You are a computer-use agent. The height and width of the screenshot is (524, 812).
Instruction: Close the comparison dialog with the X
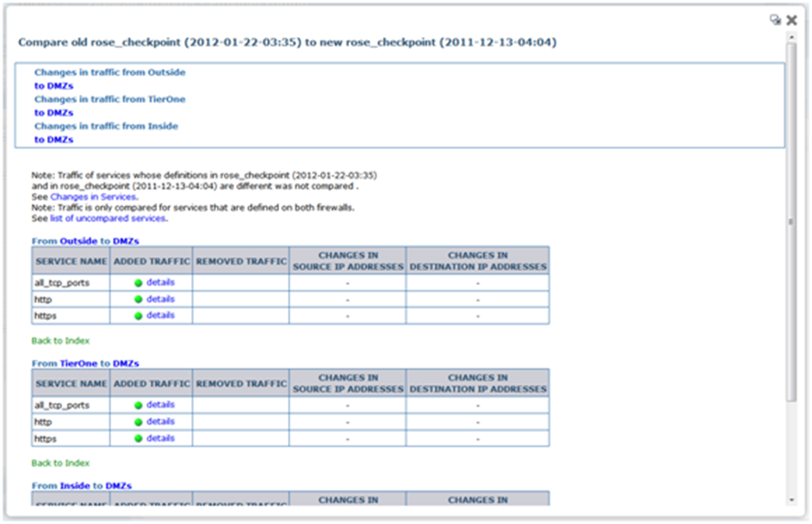tap(792, 20)
